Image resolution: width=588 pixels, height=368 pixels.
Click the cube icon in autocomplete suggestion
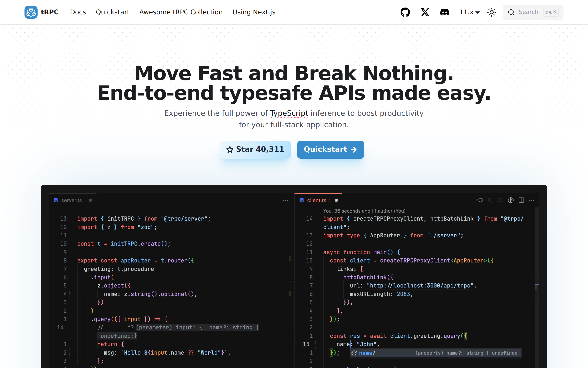354,353
